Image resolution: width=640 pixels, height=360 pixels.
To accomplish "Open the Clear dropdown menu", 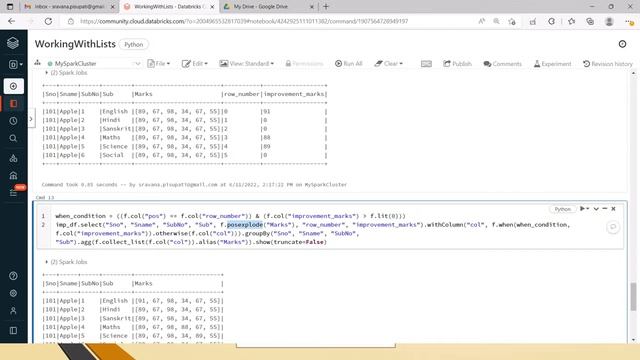I will coord(389,64).
